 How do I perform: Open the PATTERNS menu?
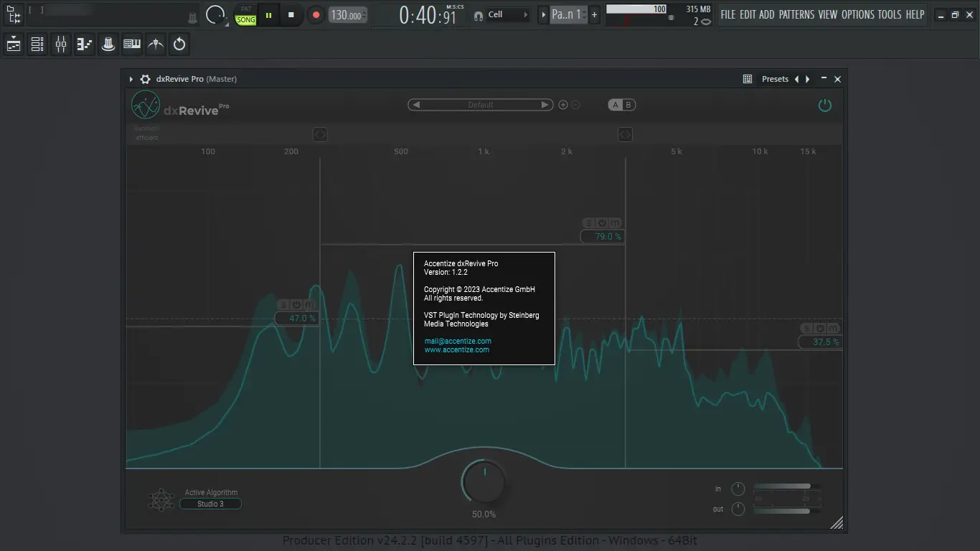tap(796, 14)
